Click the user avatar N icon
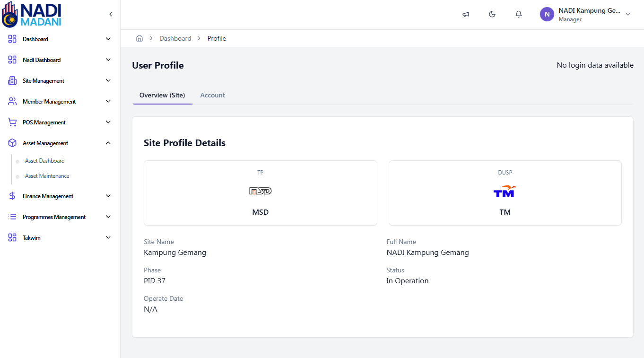 click(547, 14)
